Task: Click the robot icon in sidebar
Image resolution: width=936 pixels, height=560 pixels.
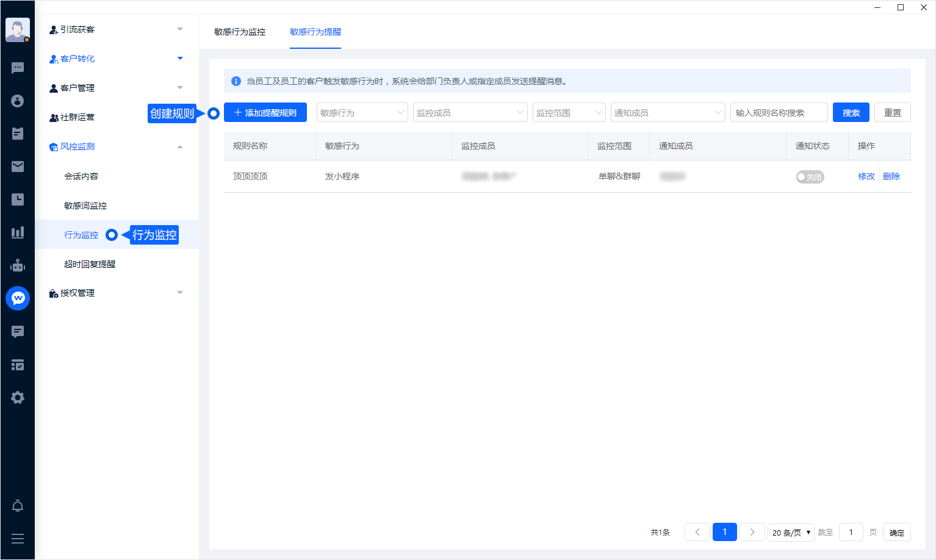Action: coord(18,265)
